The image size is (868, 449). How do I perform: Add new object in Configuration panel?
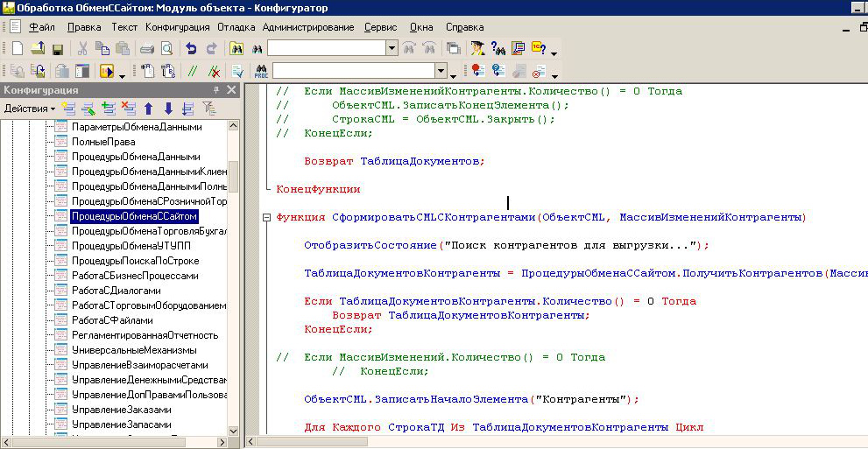coord(68,109)
